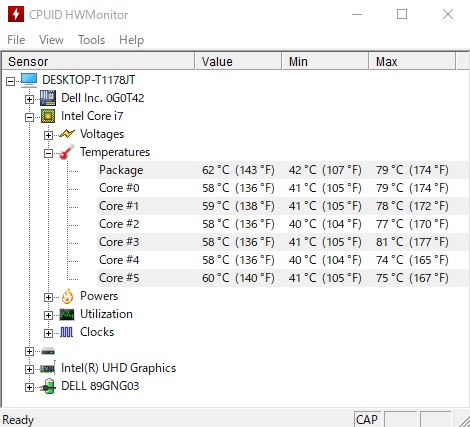Click the DESKTOP-T1178JT computer monitor icon

[29, 80]
